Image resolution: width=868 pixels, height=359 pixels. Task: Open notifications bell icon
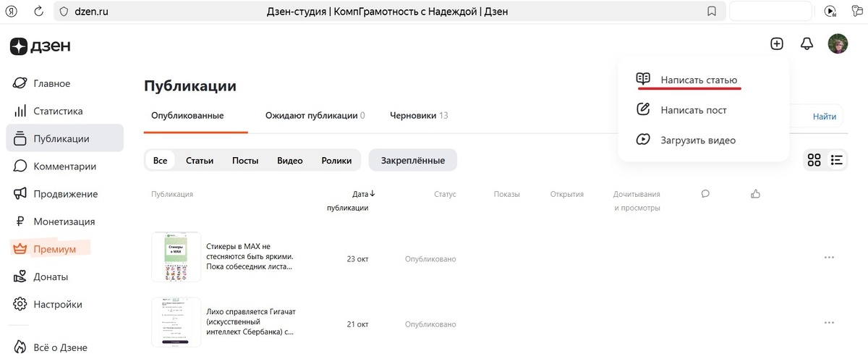pos(807,43)
